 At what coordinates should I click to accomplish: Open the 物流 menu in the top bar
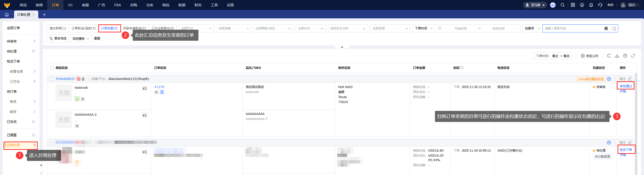166,5
